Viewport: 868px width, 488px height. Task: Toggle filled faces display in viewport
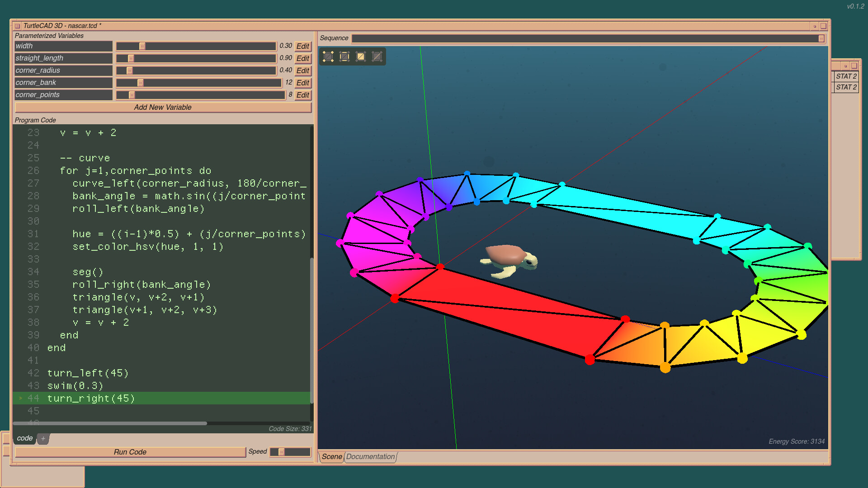tap(361, 56)
